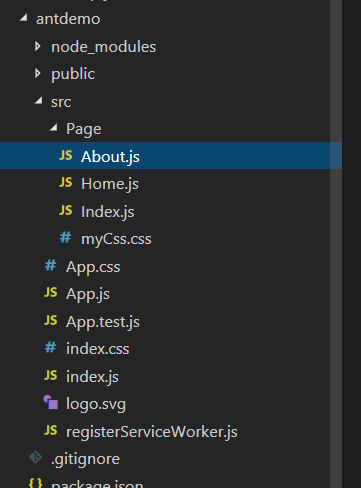
Task: Open the package.json file
Action: coord(97,484)
